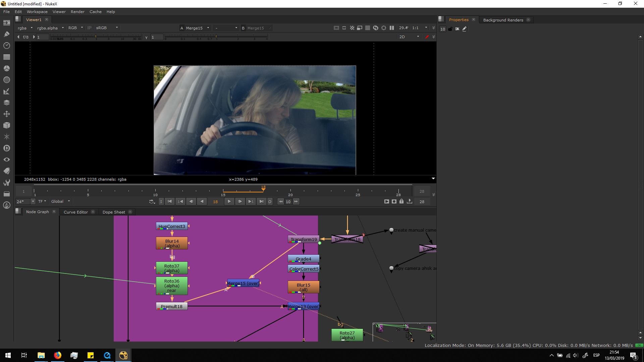644x362 pixels.
Task: Toggle the viewer lock padlock icon
Action: (x=401, y=201)
